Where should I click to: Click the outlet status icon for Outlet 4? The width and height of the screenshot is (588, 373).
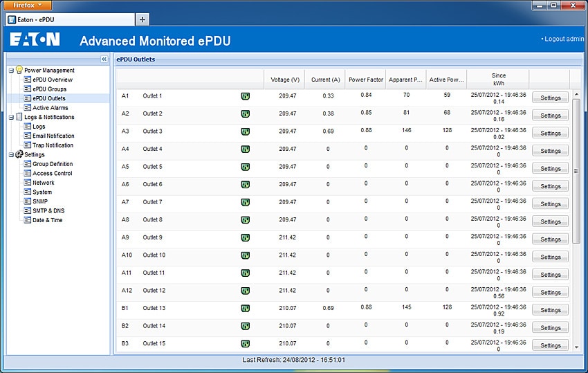coord(246,149)
